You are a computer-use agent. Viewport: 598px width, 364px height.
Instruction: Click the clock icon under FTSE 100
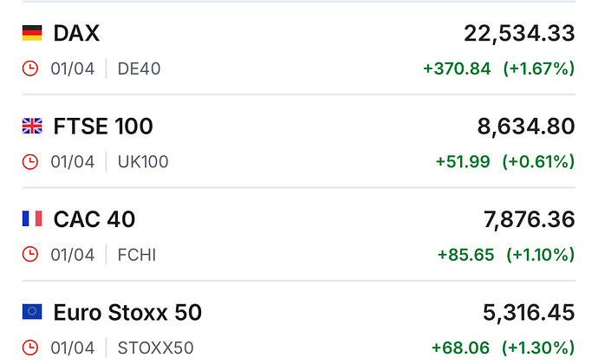(x=30, y=161)
